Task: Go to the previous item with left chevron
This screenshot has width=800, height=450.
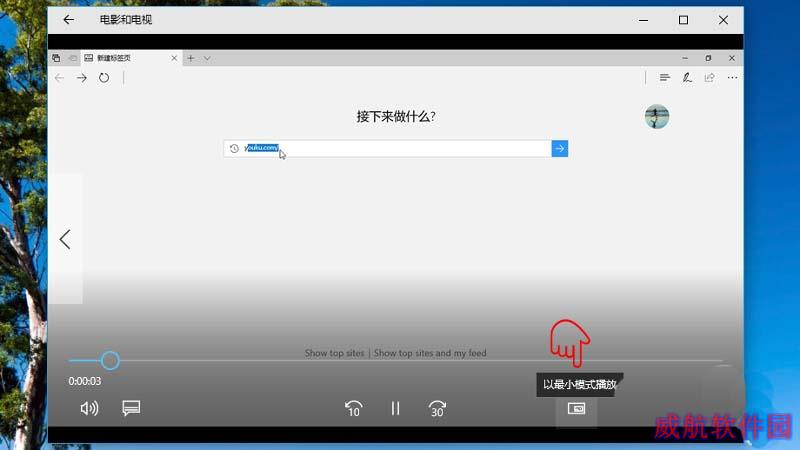Action: tap(65, 239)
